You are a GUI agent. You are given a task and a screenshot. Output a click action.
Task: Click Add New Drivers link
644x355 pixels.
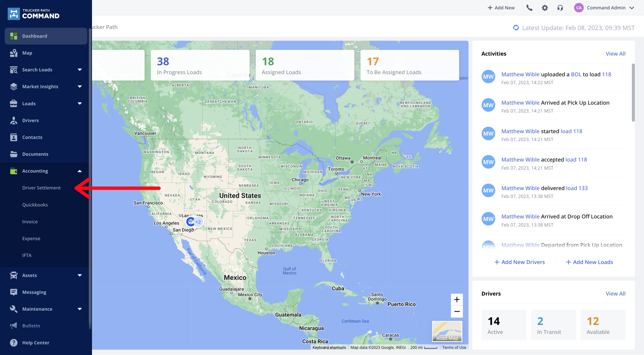[x=519, y=262]
